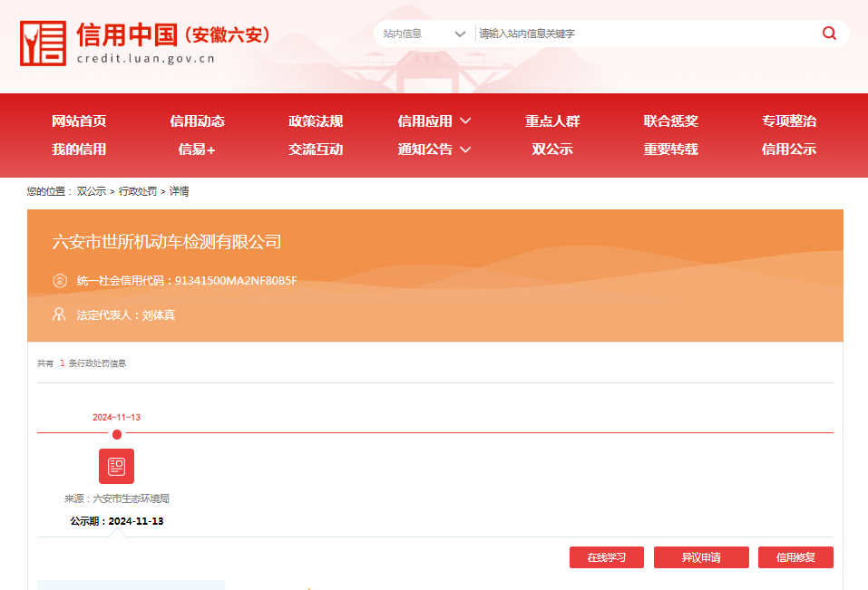Open the 信用公示 menu item
Screen dimensions: 868x590
coord(789,150)
